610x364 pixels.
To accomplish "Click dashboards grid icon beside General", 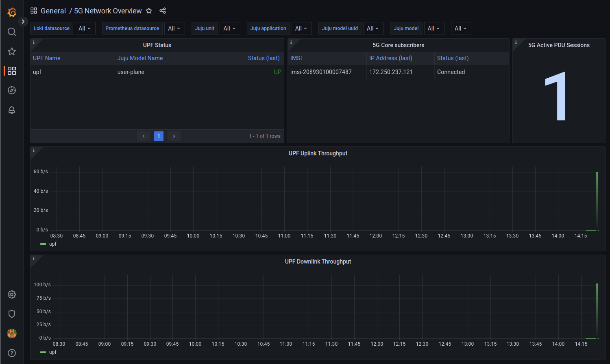I will pos(34,11).
